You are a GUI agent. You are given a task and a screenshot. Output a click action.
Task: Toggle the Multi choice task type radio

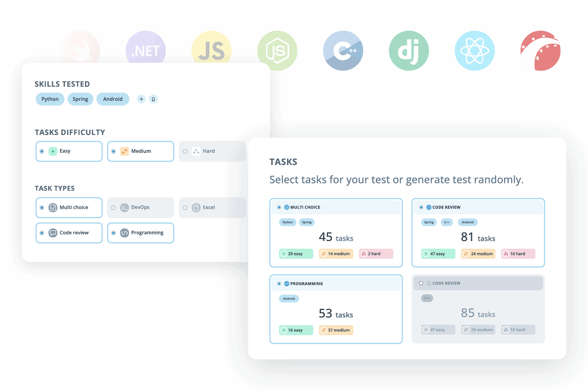tap(42, 208)
